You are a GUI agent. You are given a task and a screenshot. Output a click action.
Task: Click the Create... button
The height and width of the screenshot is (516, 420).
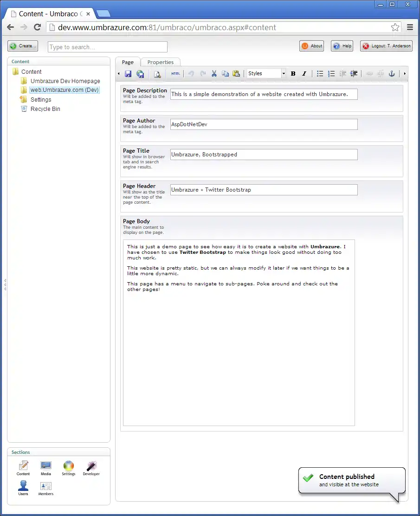coord(23,46)
